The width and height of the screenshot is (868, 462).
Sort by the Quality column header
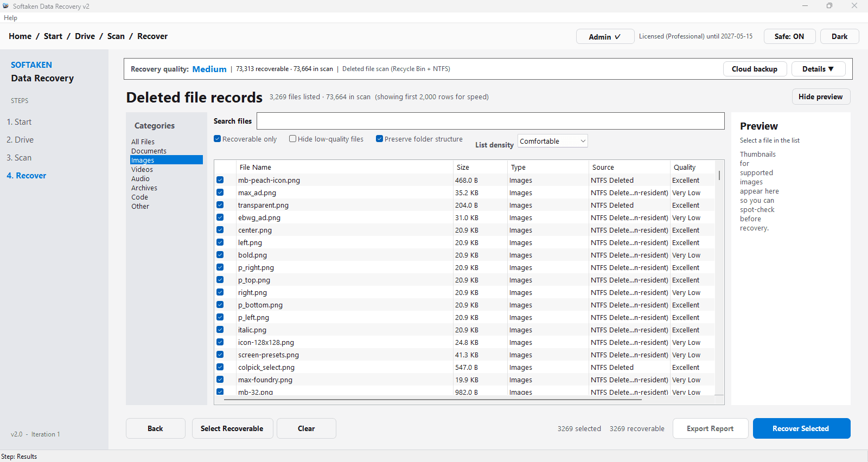pyautogui.click(x=693, y=167)
